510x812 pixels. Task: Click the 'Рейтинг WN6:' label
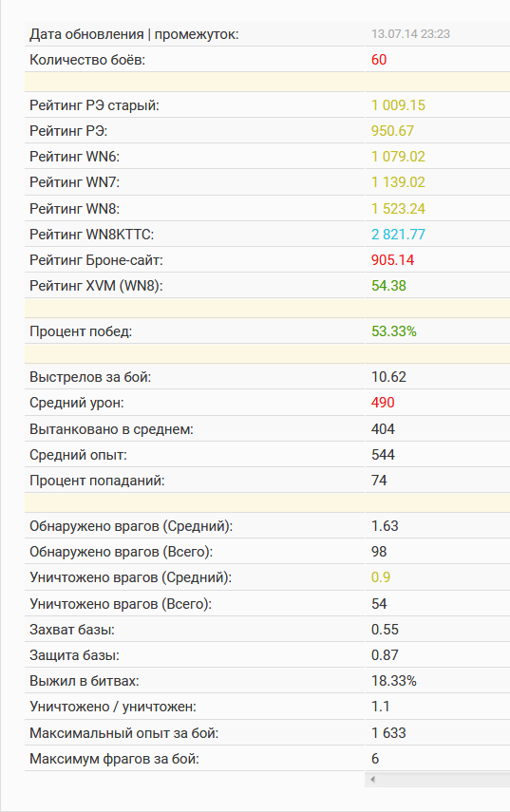[x=75, y=157]
